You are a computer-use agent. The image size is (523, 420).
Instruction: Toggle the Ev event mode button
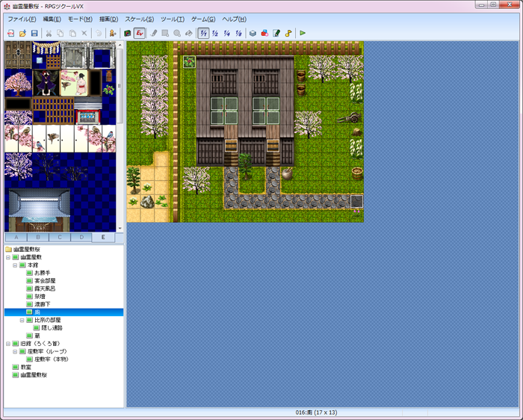[x=140, y=33]
